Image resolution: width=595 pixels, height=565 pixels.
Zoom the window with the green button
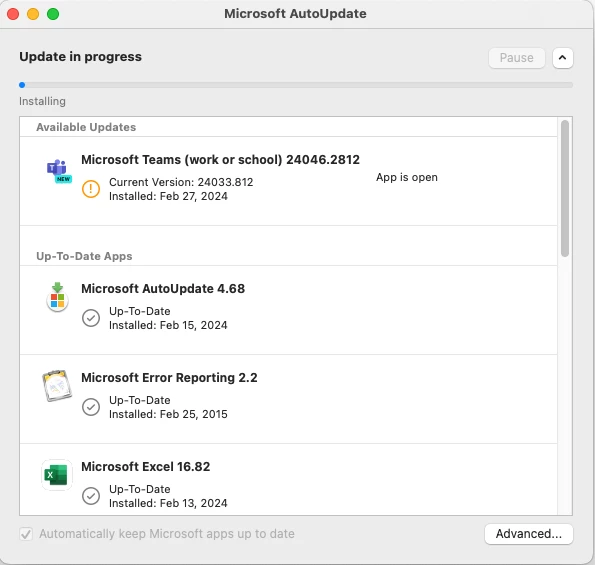pos(53,14)
